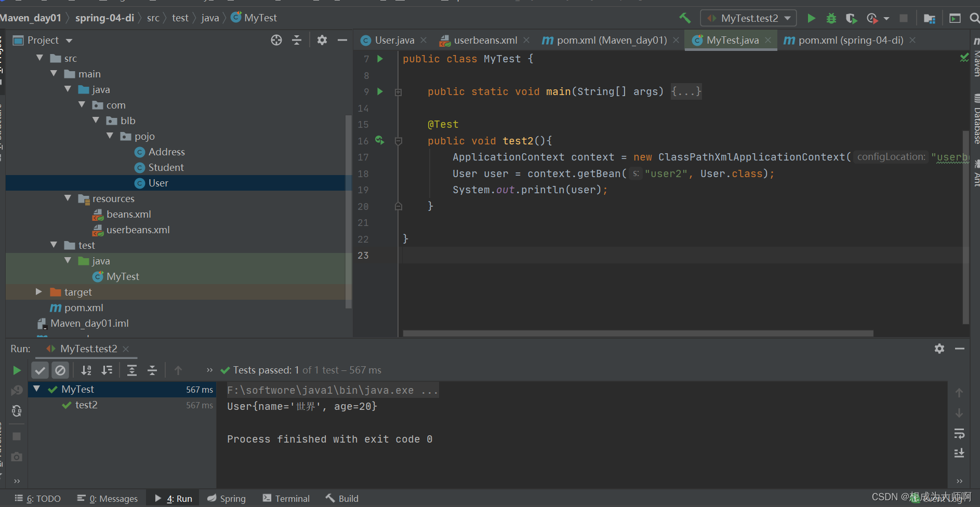Click the camera dump threads icon
This screenshot has height=507, width=980.
pyautogui.click(x=17, y=457)
